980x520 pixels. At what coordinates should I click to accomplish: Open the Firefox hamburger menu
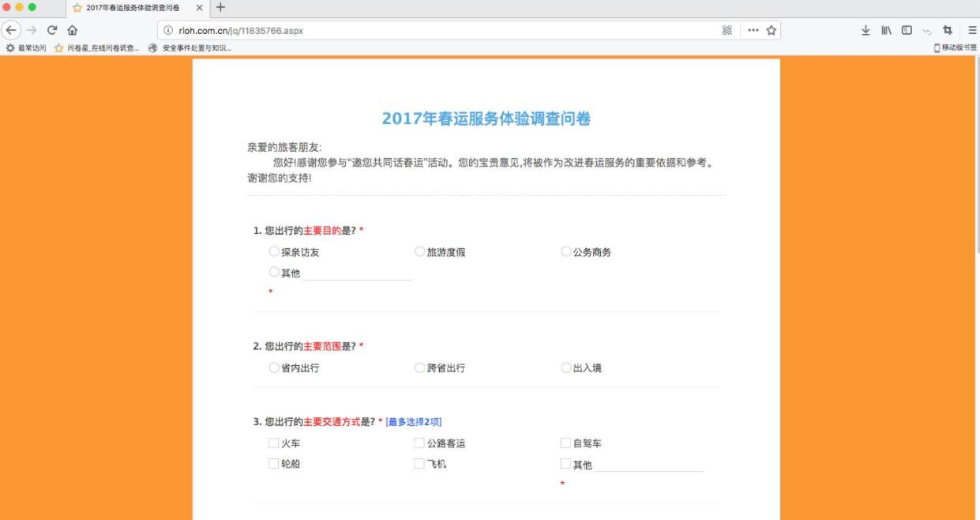pos(972,30)
